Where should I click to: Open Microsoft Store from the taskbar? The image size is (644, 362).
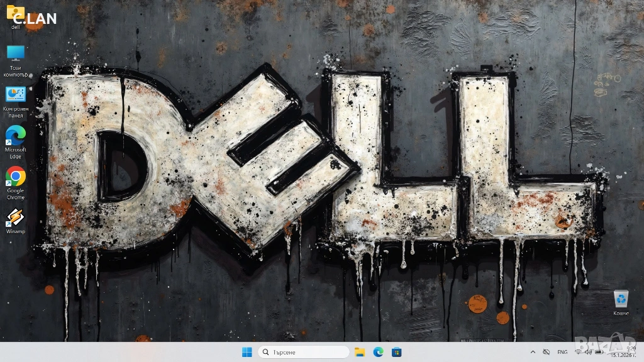click(x=396, y=352)
